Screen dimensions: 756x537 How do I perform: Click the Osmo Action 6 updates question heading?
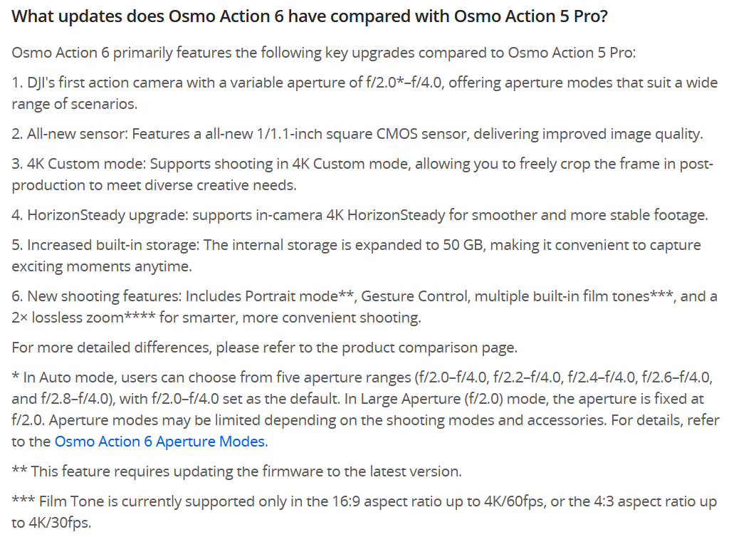310,16
